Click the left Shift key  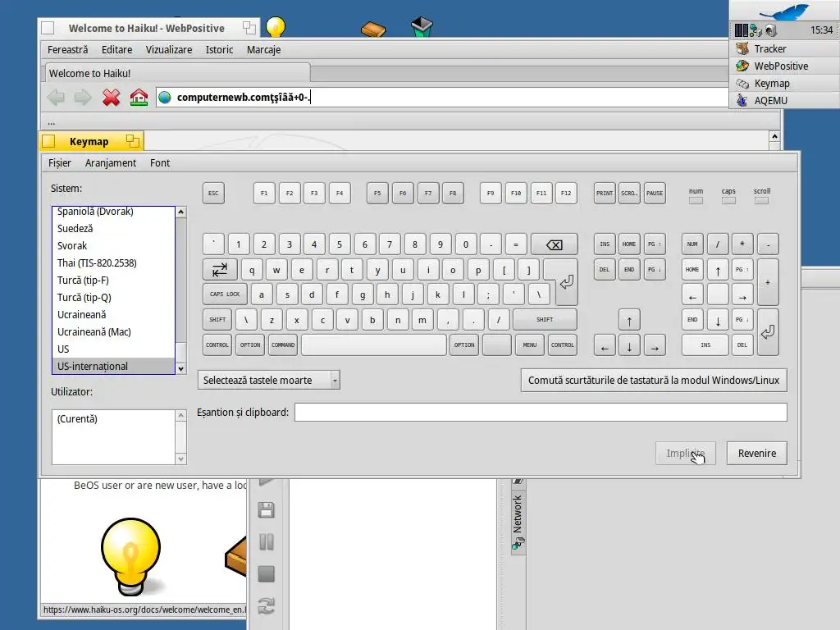[217, 320]
